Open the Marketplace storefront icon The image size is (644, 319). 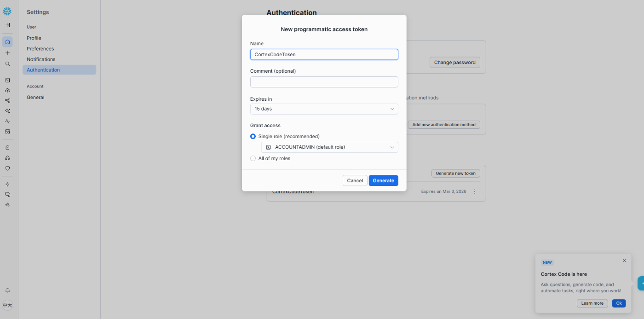pos(7,132)
